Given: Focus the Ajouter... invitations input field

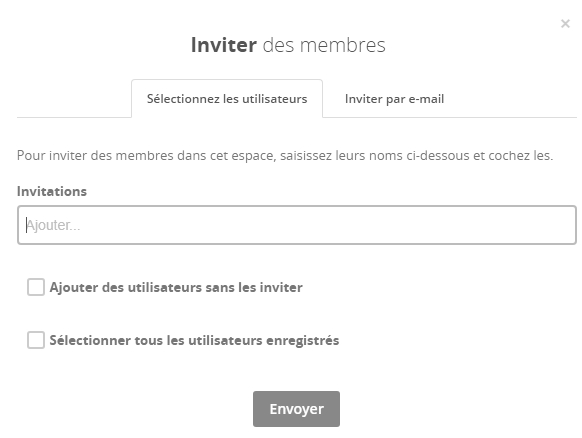Looking at the screenshot, I should click(x=297, y=225).
